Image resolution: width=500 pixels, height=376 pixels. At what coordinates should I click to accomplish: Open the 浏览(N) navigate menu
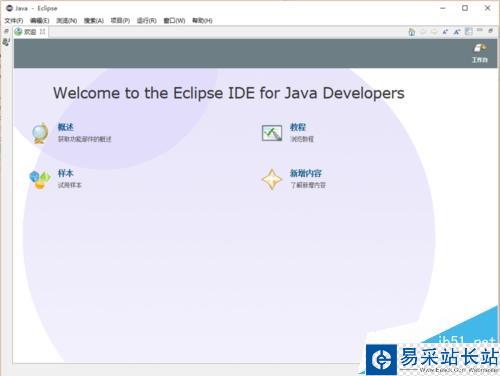pos(66,21)
